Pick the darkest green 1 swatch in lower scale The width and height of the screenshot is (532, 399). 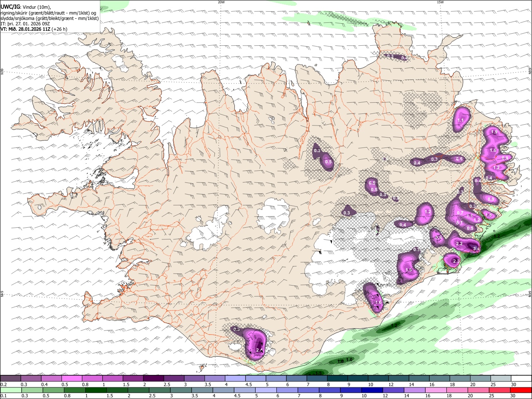(96, 390)
